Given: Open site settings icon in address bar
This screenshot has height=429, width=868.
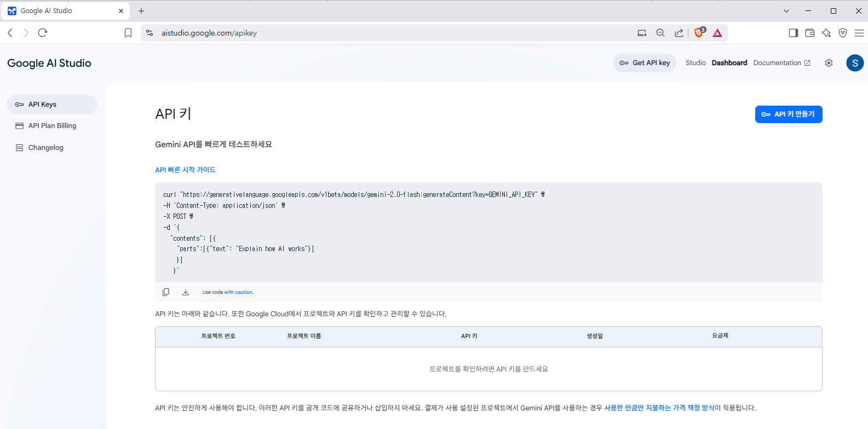Looking at the screenshot, I should pyautogui.click(x=150, y=33).
